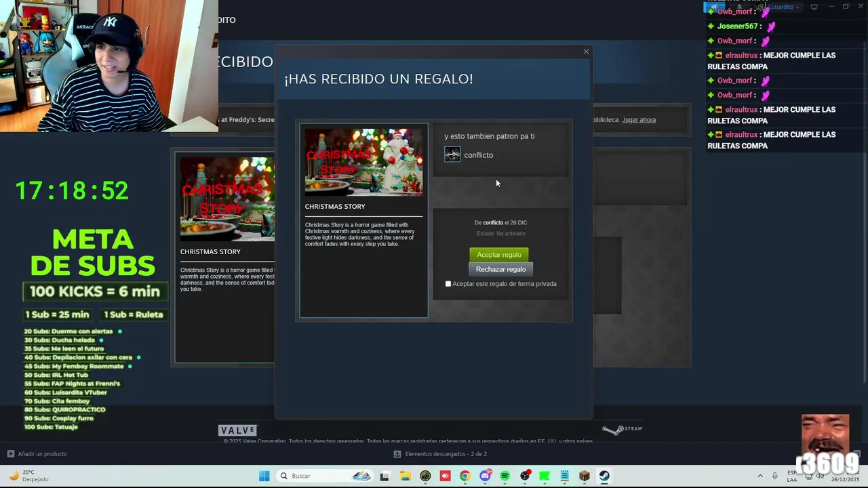The image size is (868, 488).
Task: Click the Steam logo in the footer
Action: tap(622, 430)
